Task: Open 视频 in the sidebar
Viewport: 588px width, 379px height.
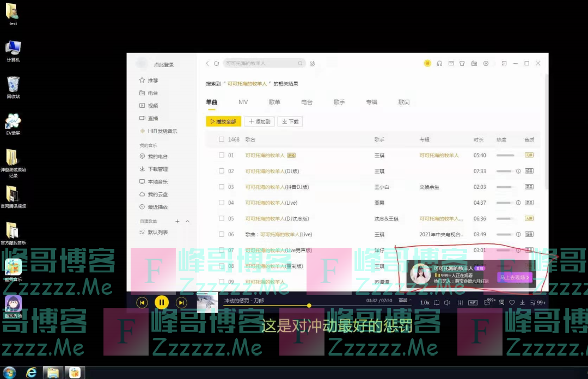Action: click(x=149, y=106)
